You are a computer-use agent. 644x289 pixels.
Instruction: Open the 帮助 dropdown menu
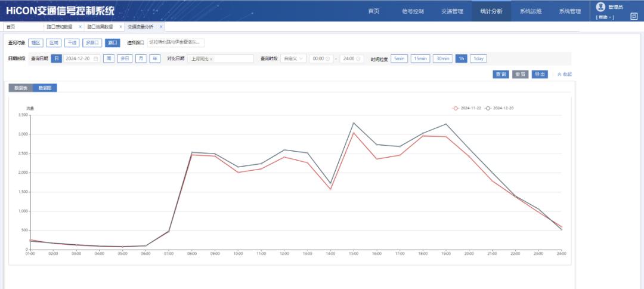tap(605, 17)
